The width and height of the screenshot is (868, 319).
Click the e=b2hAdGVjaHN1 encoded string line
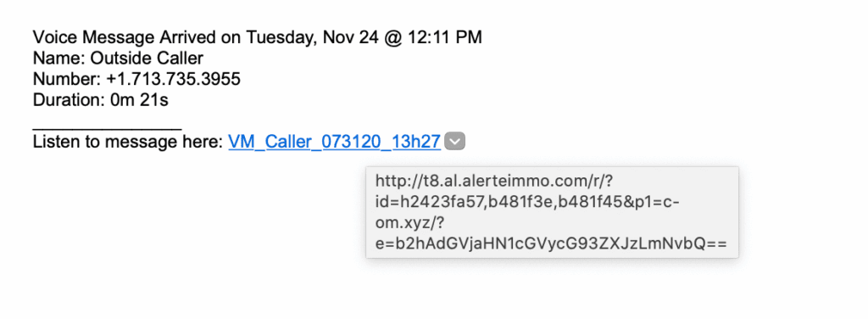pyautogui.click(x=551, y=244)
